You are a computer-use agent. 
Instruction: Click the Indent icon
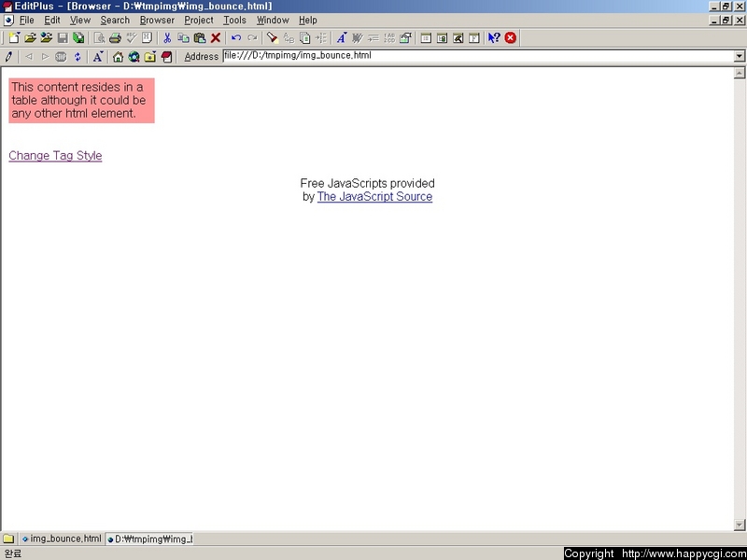tap(373, 38)
